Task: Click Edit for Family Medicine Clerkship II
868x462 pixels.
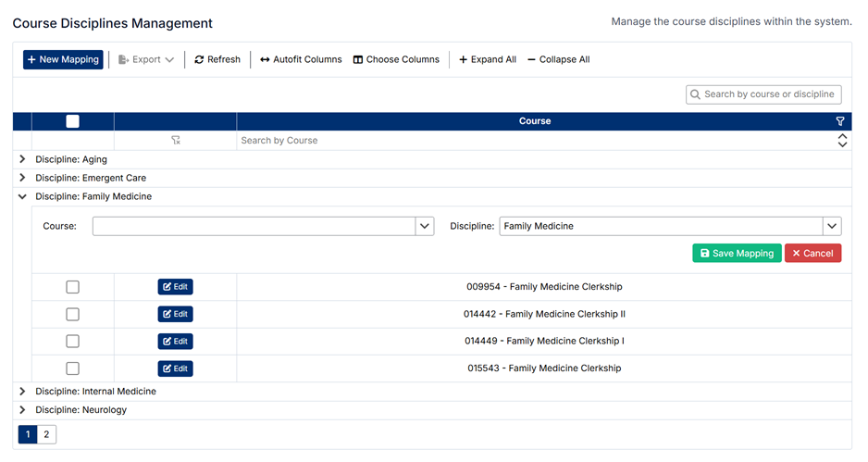Action: (x=175, y=315)
